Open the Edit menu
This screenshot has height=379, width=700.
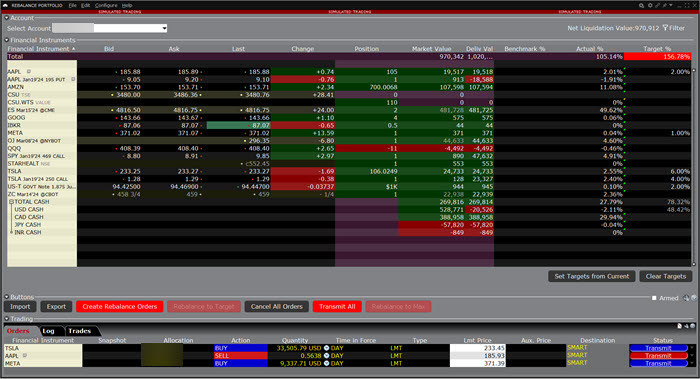[x=85, y=5]
